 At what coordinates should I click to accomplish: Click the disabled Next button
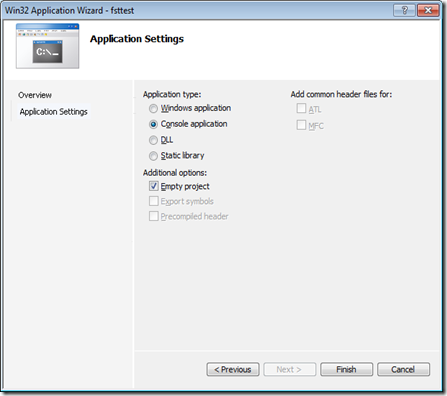290,369
